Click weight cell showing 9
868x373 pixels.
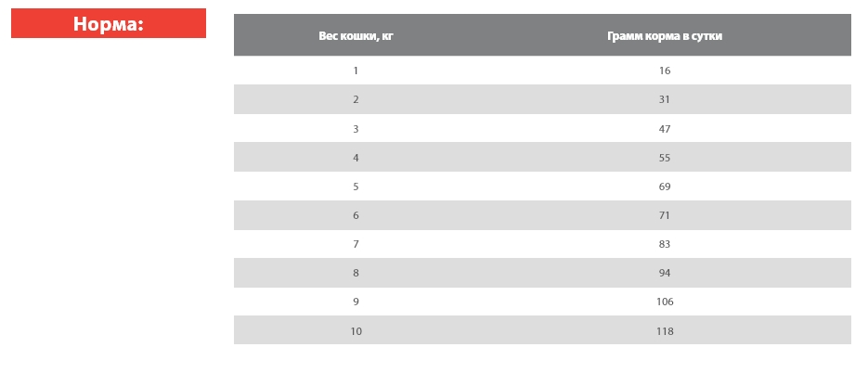[356, 302]
